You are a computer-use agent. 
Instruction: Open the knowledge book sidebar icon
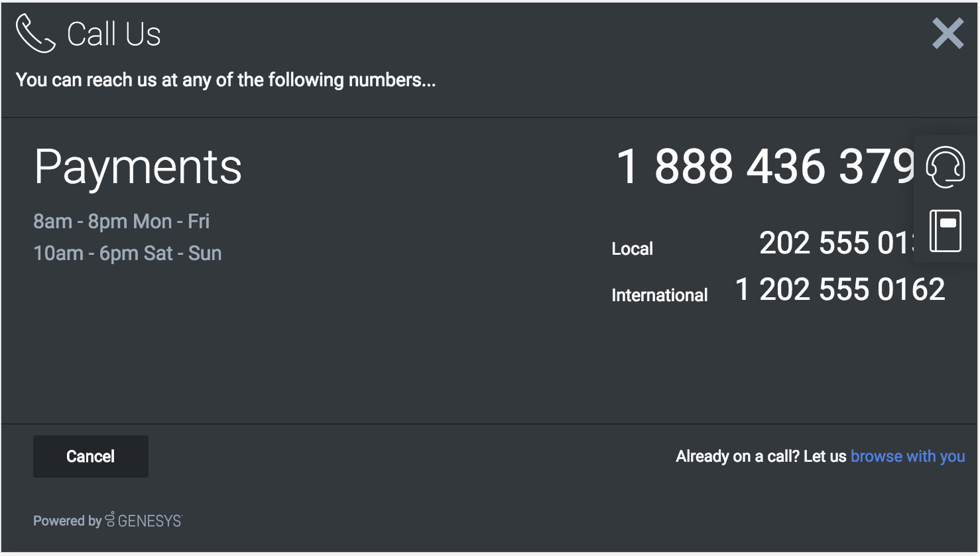(x=945, y=230)
